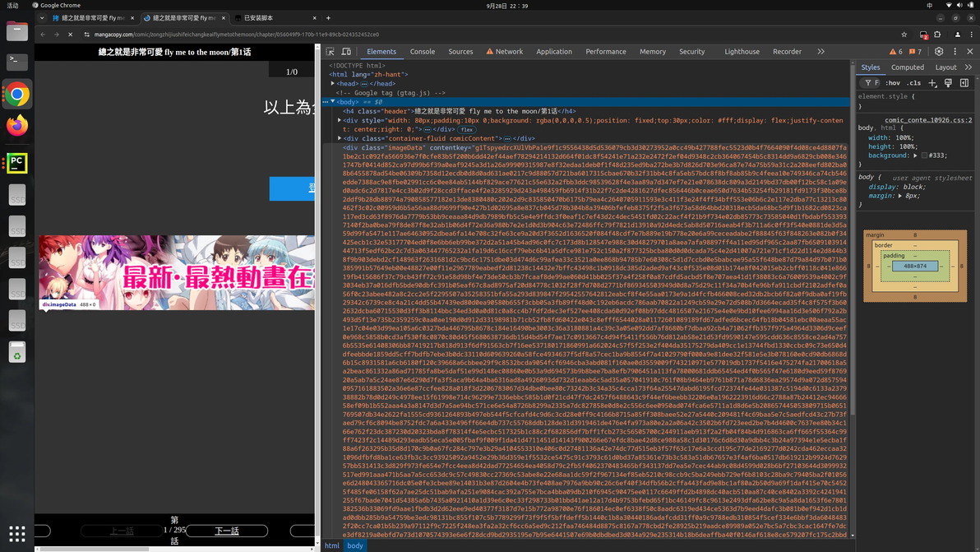The height and width of the screenshot is (552, 980).
Task: Open DevTools settings gear
Action: click(939, 51)
